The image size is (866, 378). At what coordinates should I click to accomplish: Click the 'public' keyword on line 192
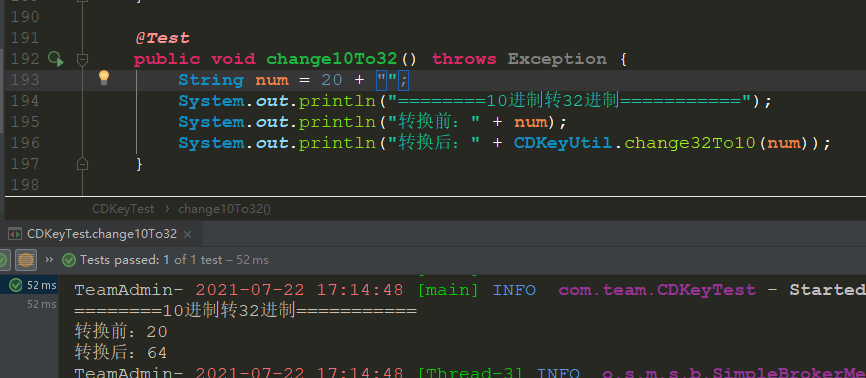[167, 59]
